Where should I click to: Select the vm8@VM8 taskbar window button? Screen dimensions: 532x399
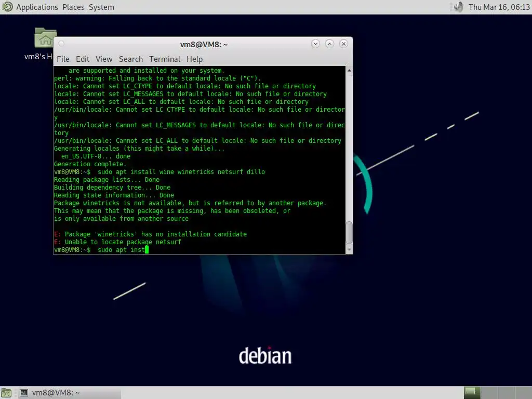point(70,393)
